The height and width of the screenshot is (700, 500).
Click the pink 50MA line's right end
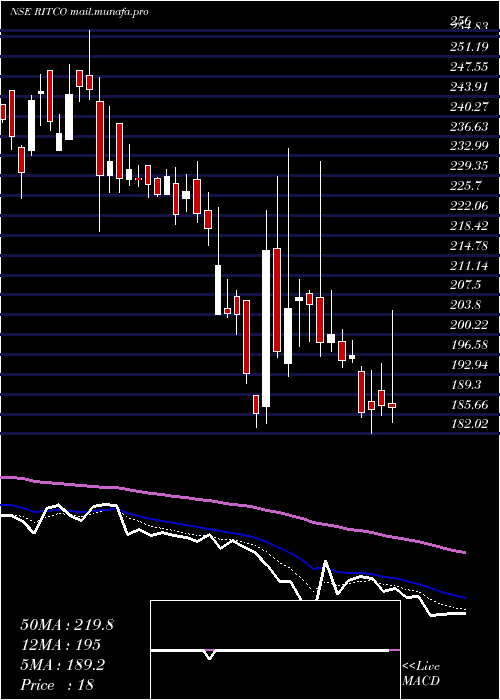click(465, 553)
